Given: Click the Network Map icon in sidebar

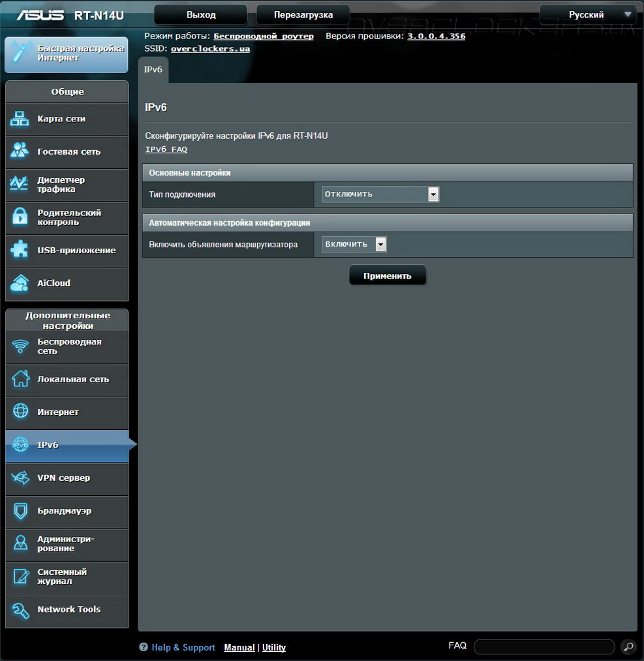Looking at the screenshot, I should point(20,119).
